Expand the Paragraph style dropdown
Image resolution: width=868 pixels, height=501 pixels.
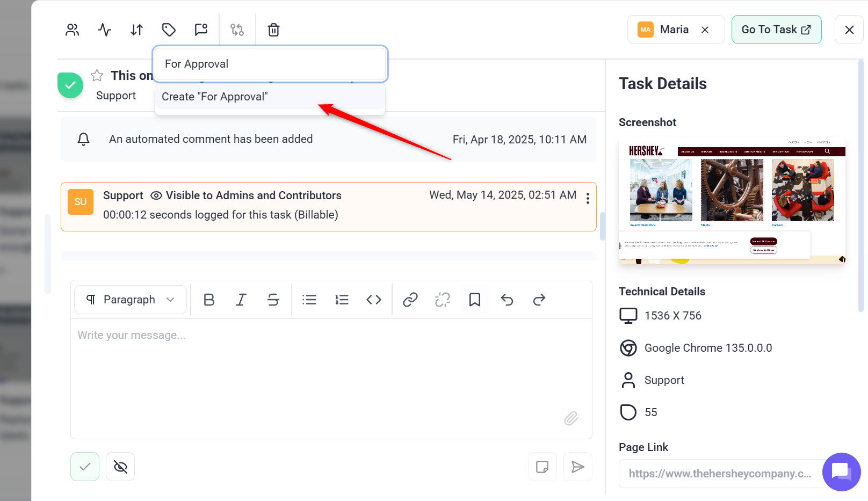tap(131, 300)
